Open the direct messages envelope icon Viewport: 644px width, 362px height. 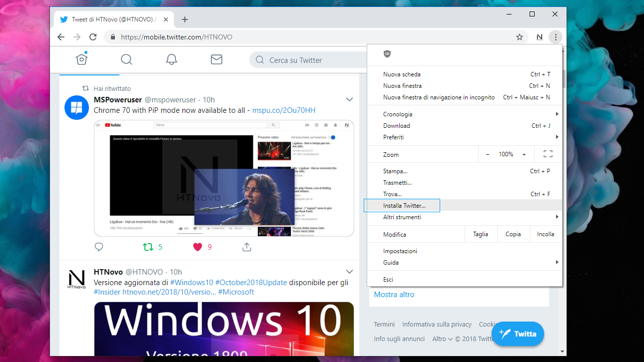pos(216,59)
